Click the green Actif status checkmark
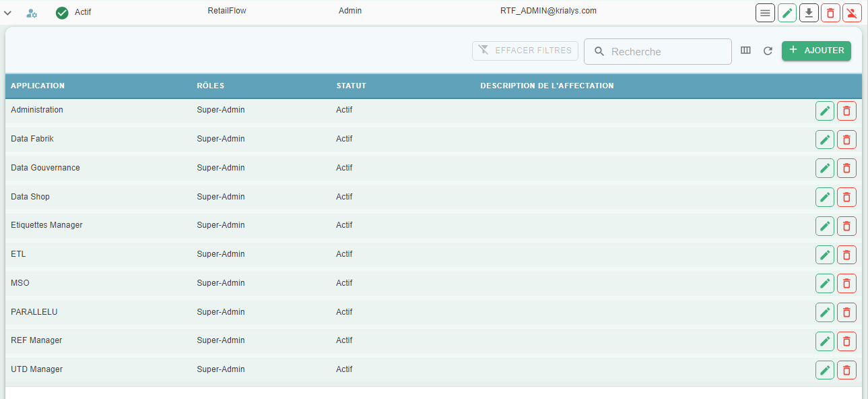The height and width of the screenshot is (399, 868). click(62, 13)
